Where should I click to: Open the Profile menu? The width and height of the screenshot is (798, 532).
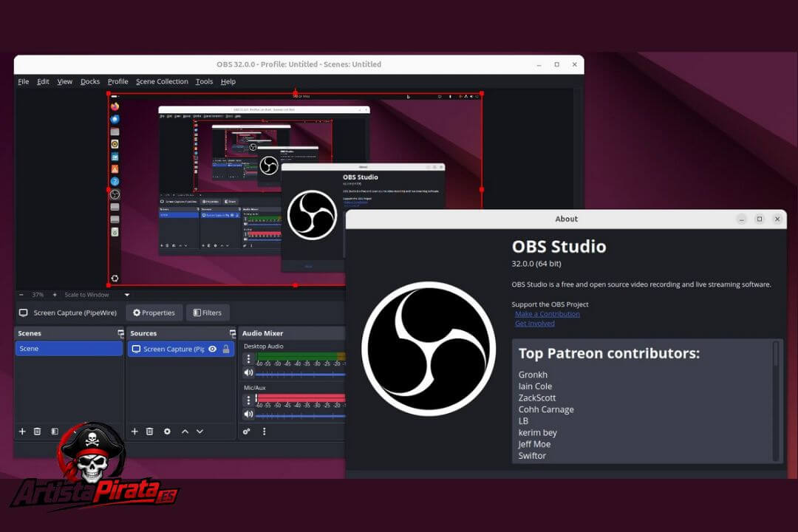click(x=117, y=81)
